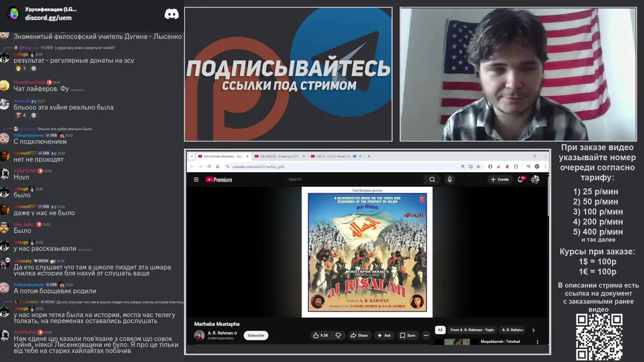Click the browser home icon
Screen dimensions: 644x362
pos(217,166)
